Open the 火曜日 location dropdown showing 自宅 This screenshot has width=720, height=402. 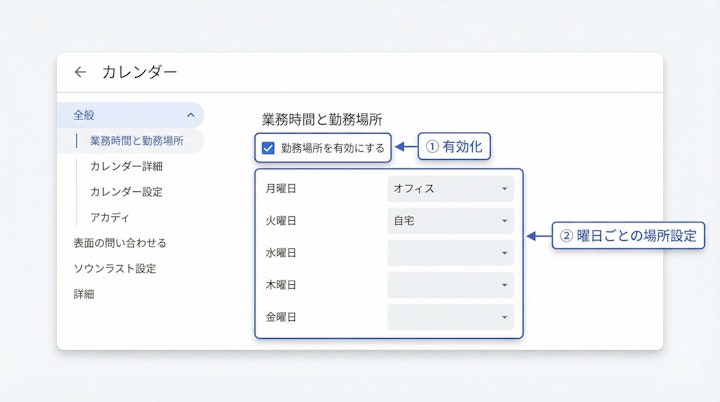click(x=450, y=221)
